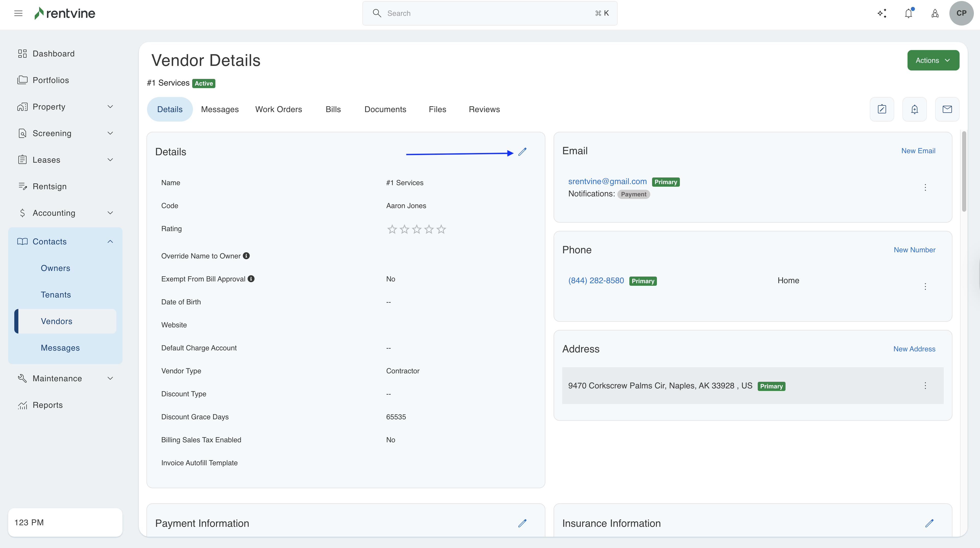Edit Insurance Information with pencil icon

click(929, 523)
